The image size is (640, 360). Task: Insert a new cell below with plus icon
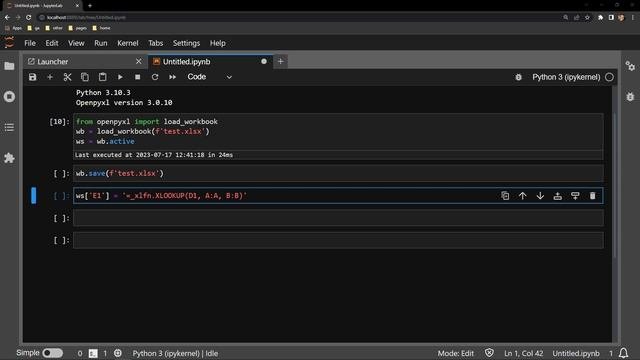[50, 77]
